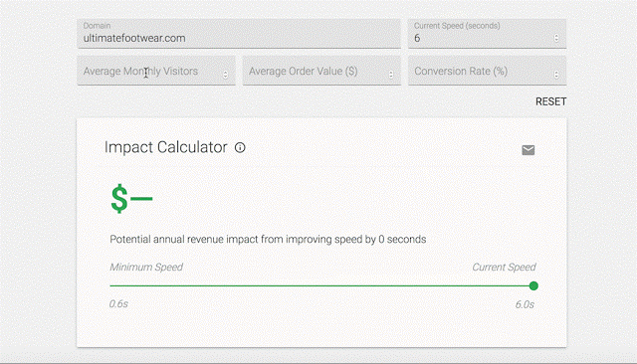The image size is (637, 364).
Task: Click the 6.0s current value
Action: click(525, 304)
